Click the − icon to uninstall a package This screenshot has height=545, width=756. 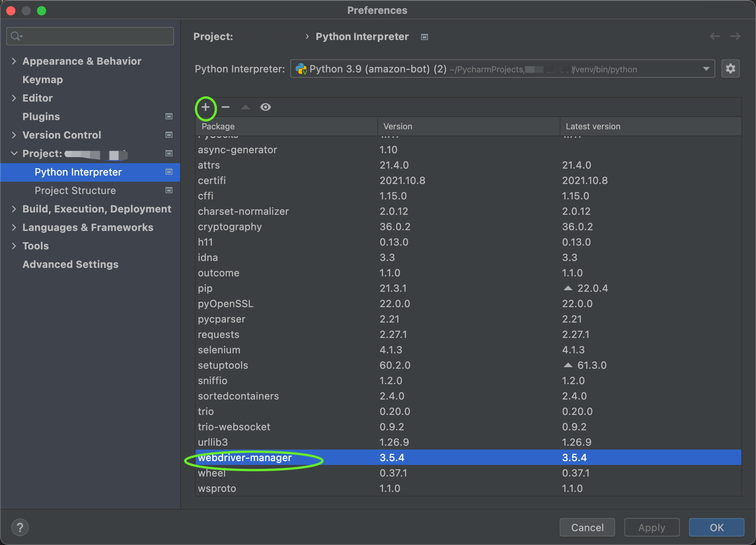pyautogui.click(x=225, y=107)
